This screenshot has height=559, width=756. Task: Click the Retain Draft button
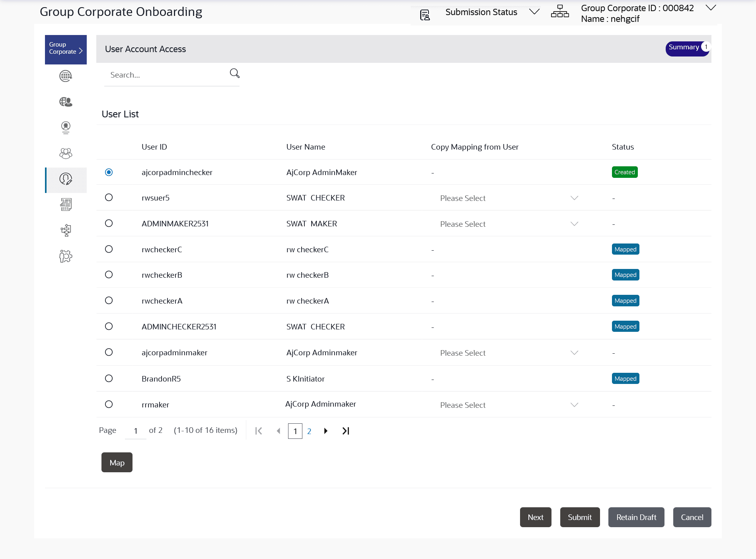pos(636,517)
